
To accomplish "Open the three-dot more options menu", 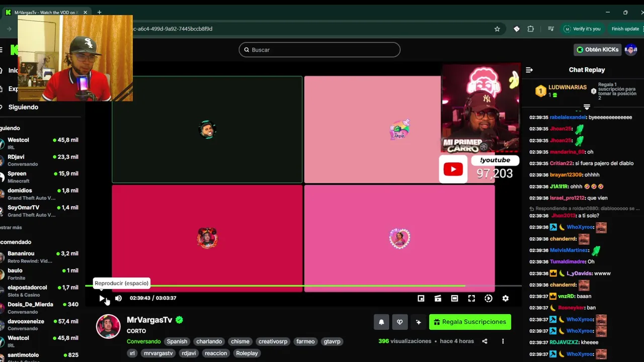I will click(x=503, y=341).
